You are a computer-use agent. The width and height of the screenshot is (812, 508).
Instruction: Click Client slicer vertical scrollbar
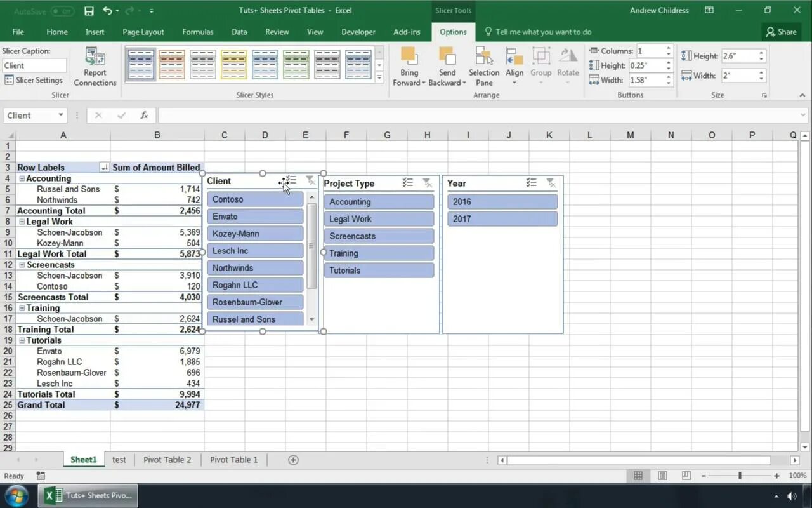[x=311, y=246]
